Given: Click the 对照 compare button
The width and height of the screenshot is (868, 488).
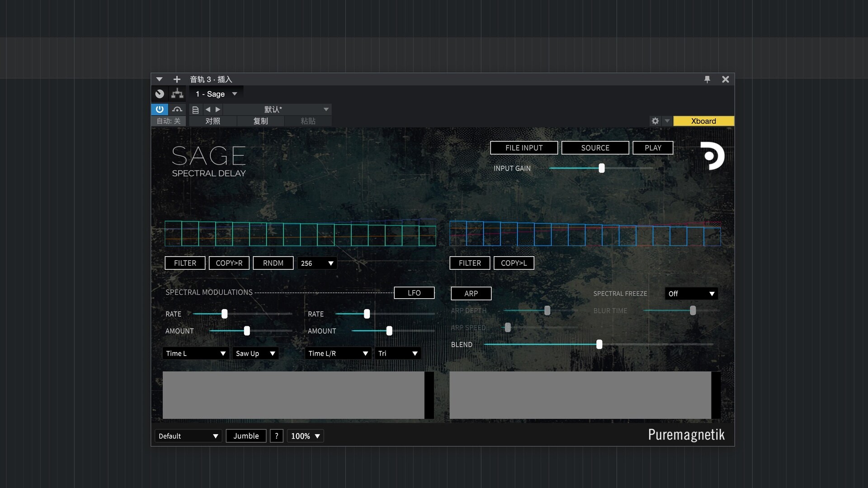Looking at the screenshot, I should pyautogui.click(x=213, y=121).
